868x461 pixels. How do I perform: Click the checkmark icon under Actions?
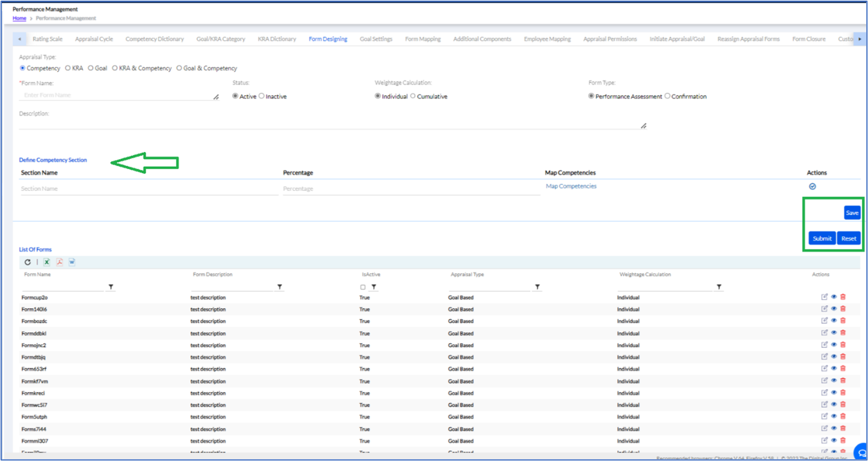(812, 186)
